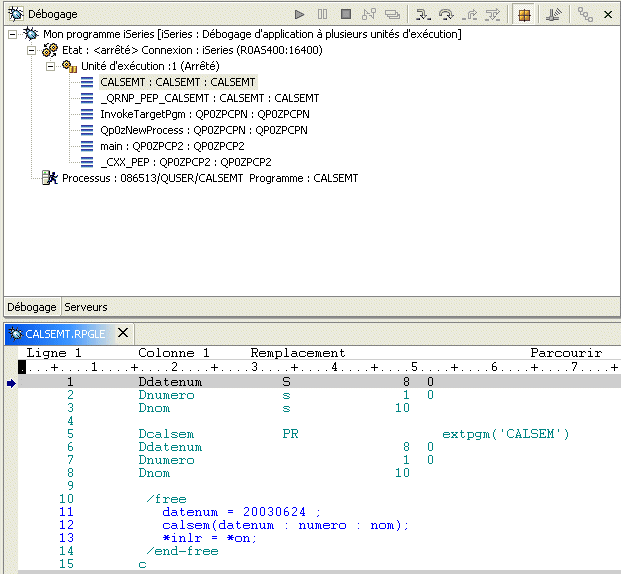Close the CALSEMT.RPGLE editor tab

click(123, 333)
